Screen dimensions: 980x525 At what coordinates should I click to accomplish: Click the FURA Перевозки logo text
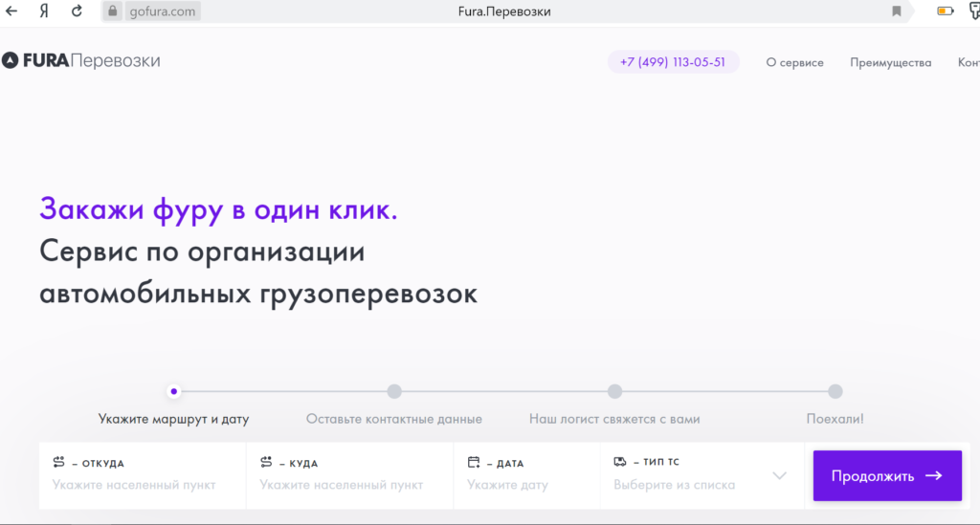coord(92,60)
